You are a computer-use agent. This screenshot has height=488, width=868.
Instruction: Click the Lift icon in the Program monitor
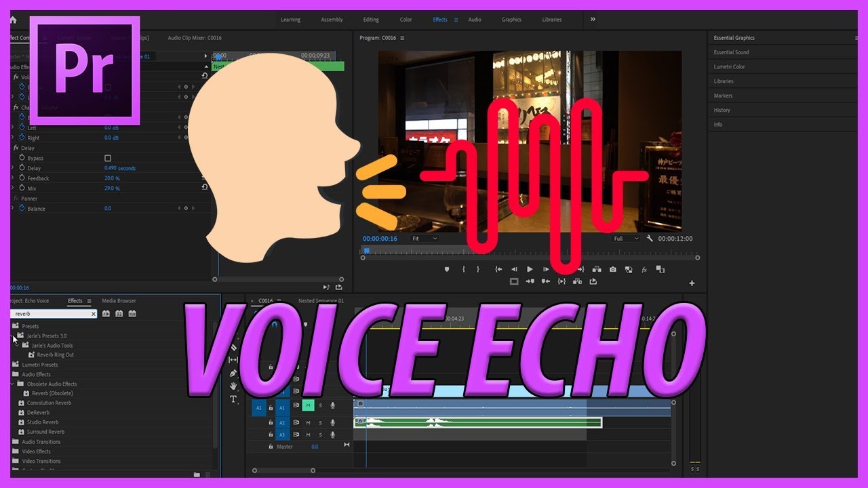tap(530, 281)
